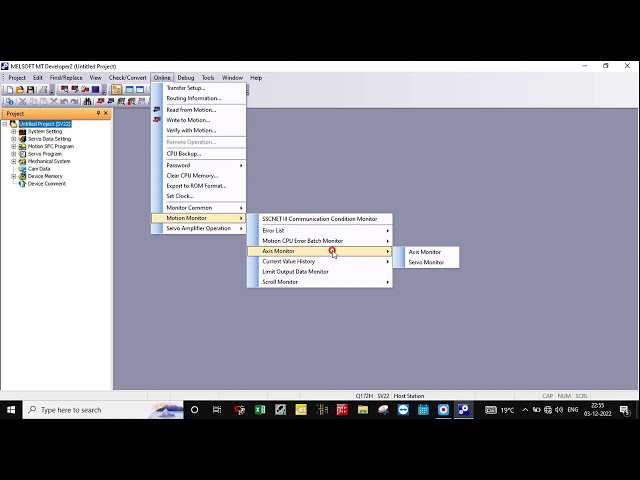Select Axis Monitor in the rightmost submenu

pyautogui.click(x=426, y=252)
